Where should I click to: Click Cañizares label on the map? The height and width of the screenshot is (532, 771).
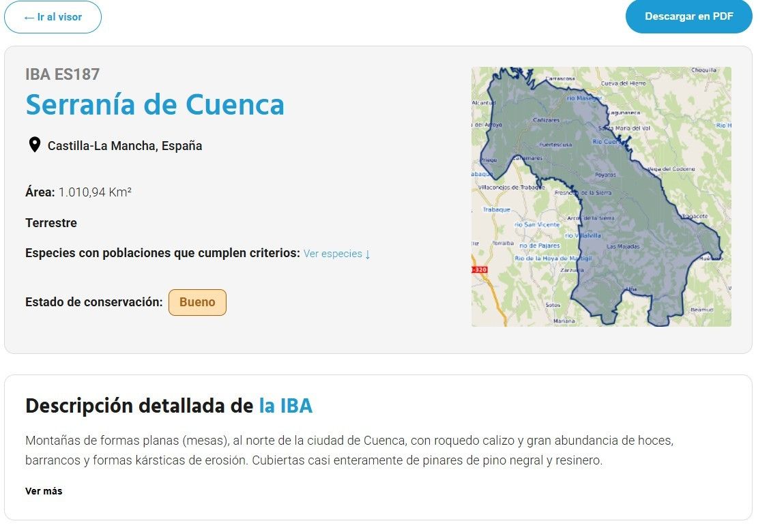pyautogui.click(x=546, y=120)
